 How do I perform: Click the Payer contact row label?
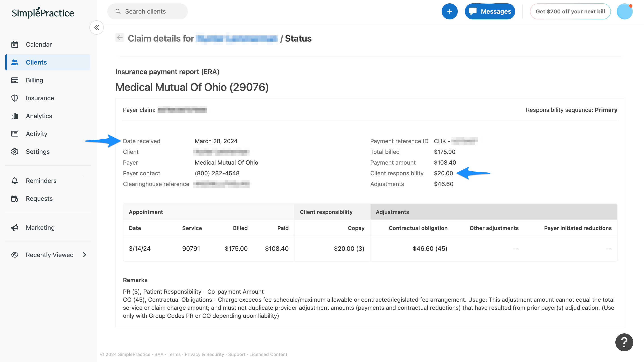pos(142,173)
